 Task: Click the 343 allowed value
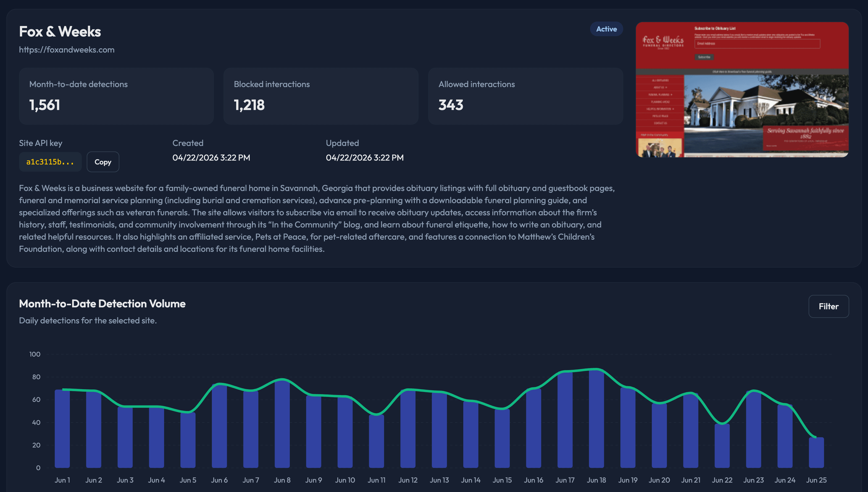click(451, 105)
